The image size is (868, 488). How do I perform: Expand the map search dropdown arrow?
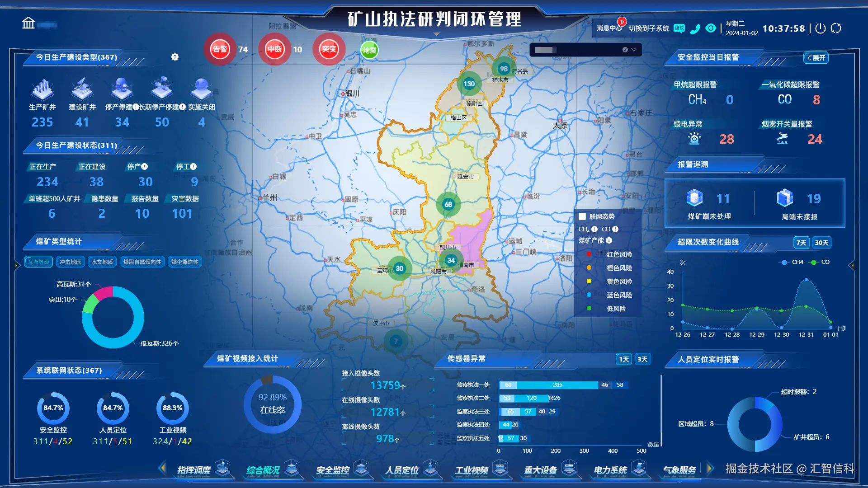click(634, 50)
